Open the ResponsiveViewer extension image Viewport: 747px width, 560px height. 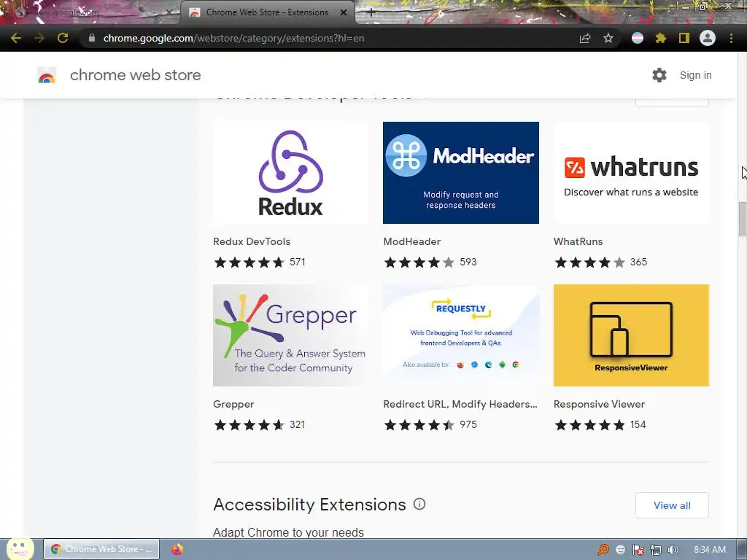(x=631, y=335)
